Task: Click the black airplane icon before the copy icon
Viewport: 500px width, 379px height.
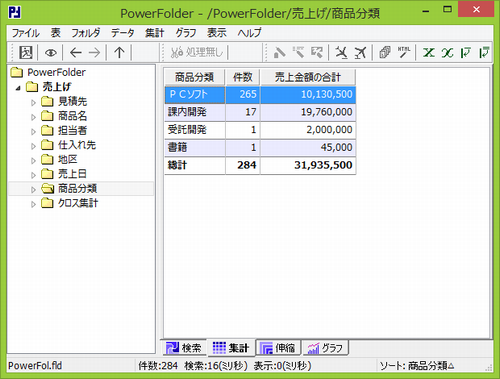Action: 360,52
